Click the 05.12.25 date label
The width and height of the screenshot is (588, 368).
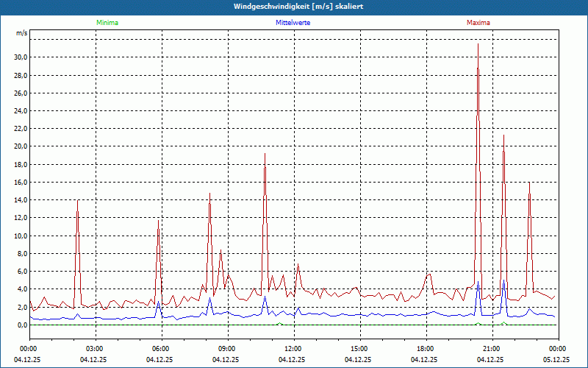(x=556, y=359)
